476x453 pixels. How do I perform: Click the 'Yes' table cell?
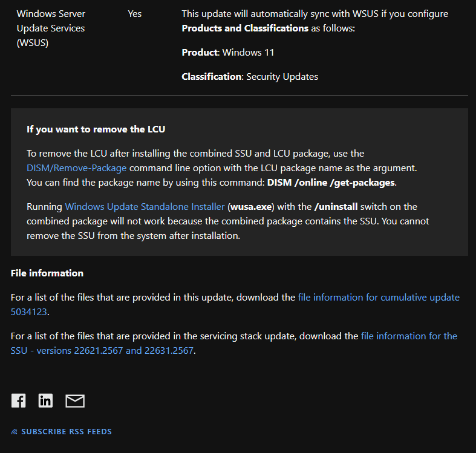point(135,14)
